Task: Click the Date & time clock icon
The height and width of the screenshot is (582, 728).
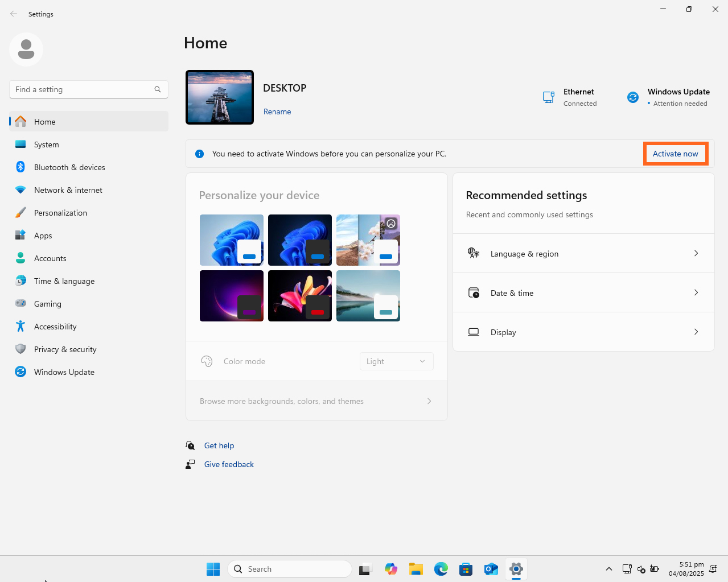Action: (474, 292)
